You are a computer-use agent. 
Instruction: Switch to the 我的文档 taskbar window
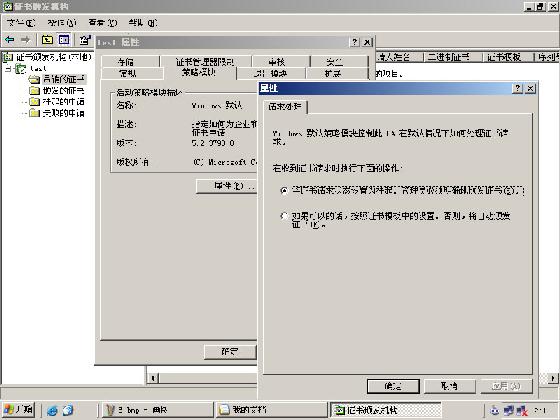pyautogui.click(x=271, y=410)
